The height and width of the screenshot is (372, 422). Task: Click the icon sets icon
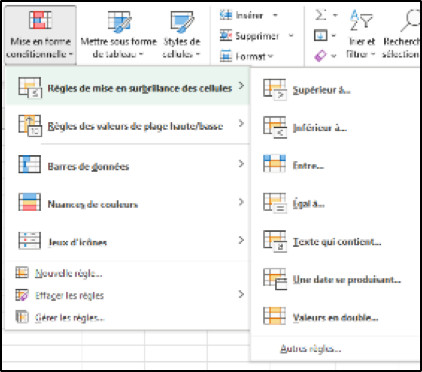(30, 241)
